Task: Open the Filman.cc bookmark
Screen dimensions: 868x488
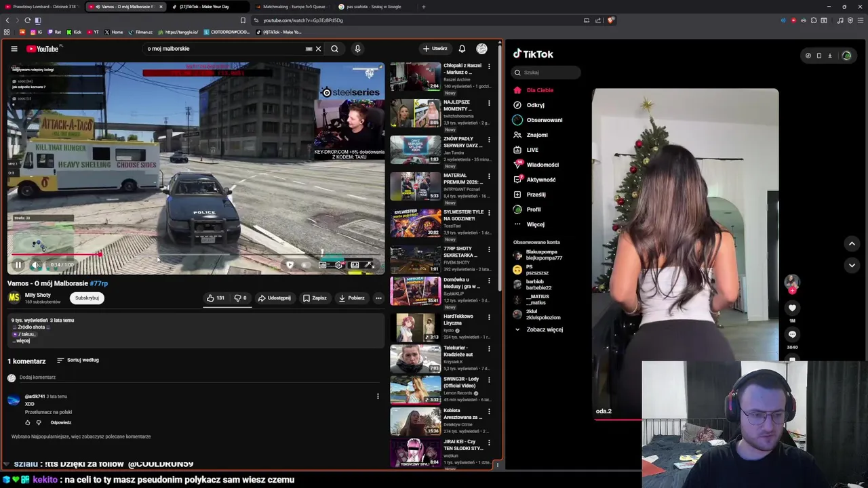Action: [x=140, y=32]
